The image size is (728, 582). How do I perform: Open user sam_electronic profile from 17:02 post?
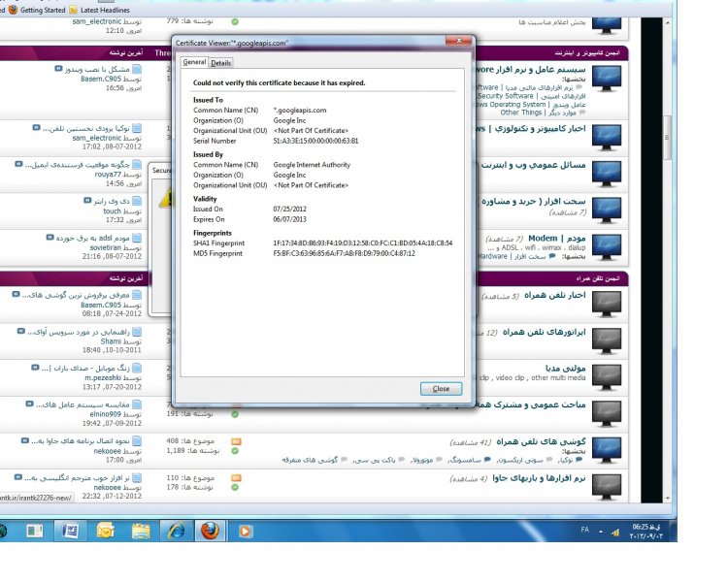point(96,138)
